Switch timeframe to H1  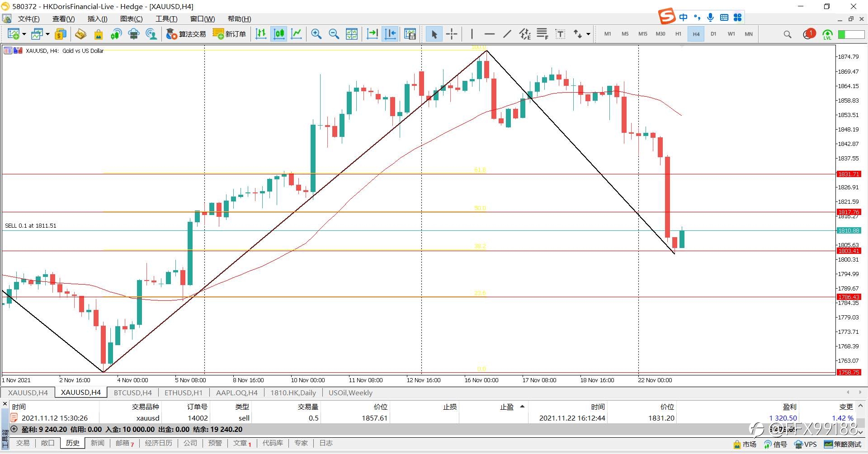[x=678, y=34]
